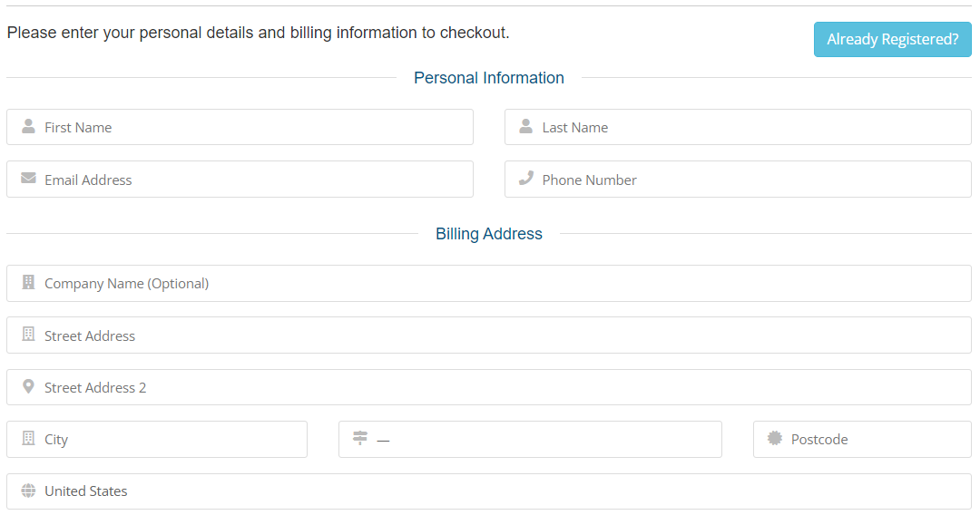Focus the First Name input field
The image size is (980, 515).
(x=240, y=127)
